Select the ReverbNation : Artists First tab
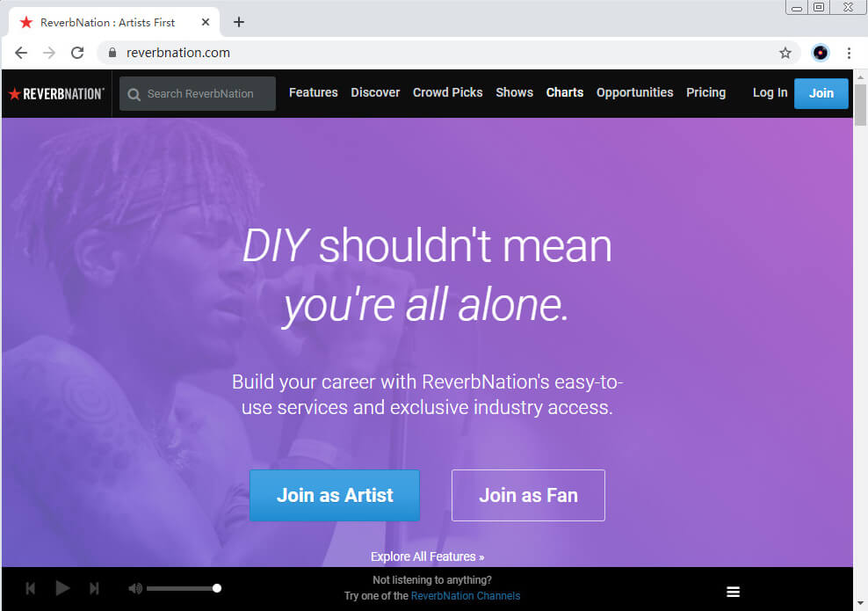Screen dimensions: 868x611 coord(114,22)
